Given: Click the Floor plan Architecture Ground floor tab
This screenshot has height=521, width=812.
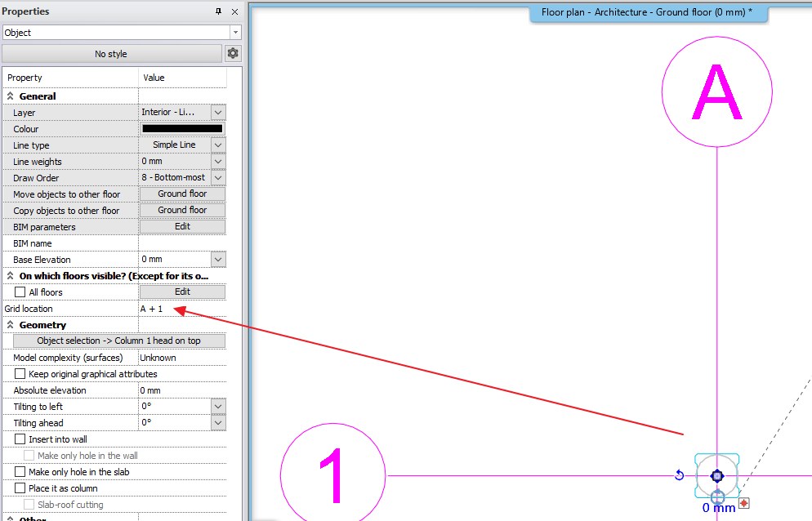Looking at the screenshot, I should [648, 13].
